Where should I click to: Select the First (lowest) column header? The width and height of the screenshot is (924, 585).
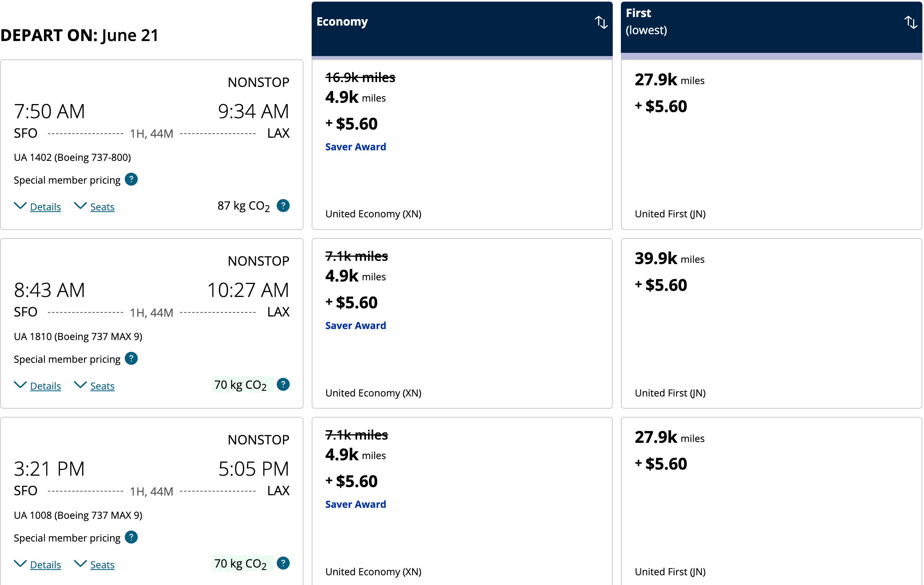click(x=771, y=27)
